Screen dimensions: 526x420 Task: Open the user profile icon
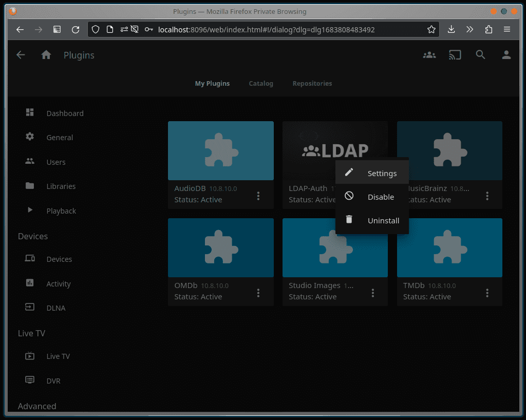tap(506, 55)
